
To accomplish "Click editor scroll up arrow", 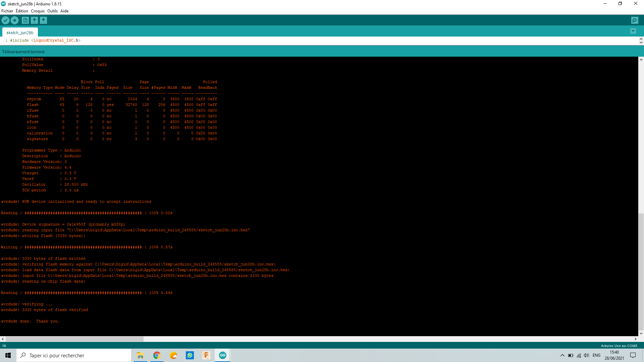I will 641,39.
